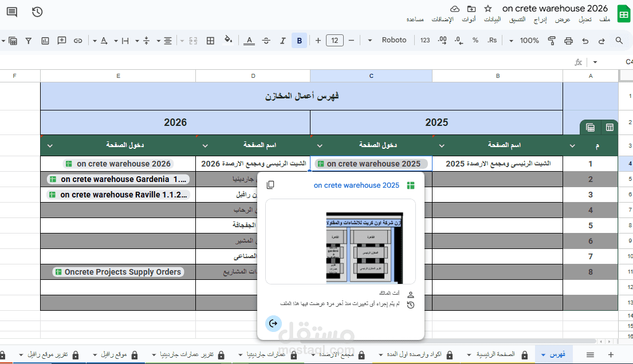Click the create filter icon
This screenshot has height=364, width=633.
pyautogui.click(x=27, y=40)
